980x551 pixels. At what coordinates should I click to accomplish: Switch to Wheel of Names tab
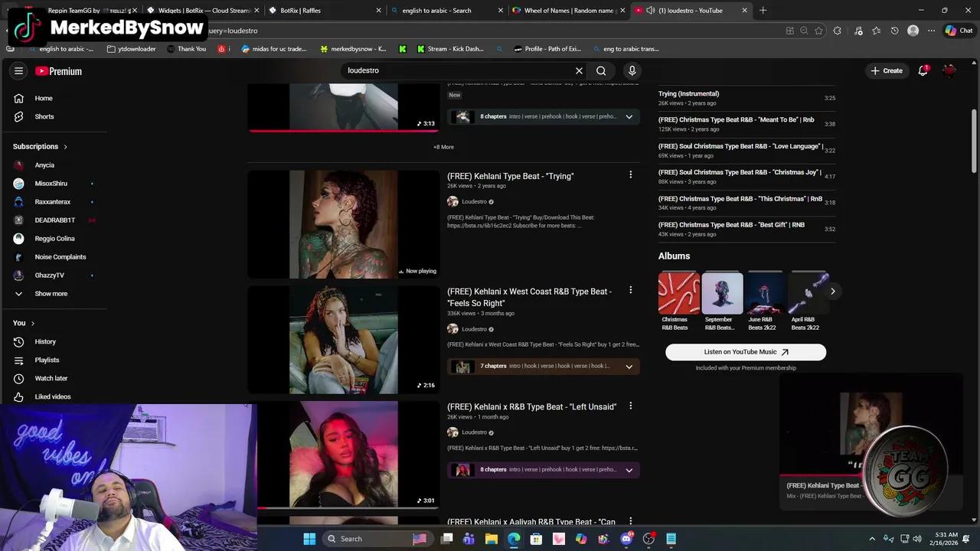coord(568,11)
